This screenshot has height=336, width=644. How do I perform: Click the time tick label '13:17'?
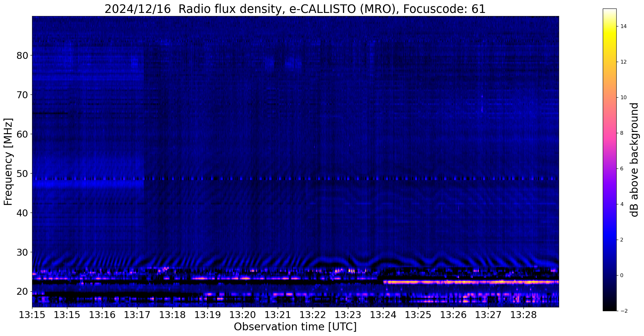pos(137,315)
